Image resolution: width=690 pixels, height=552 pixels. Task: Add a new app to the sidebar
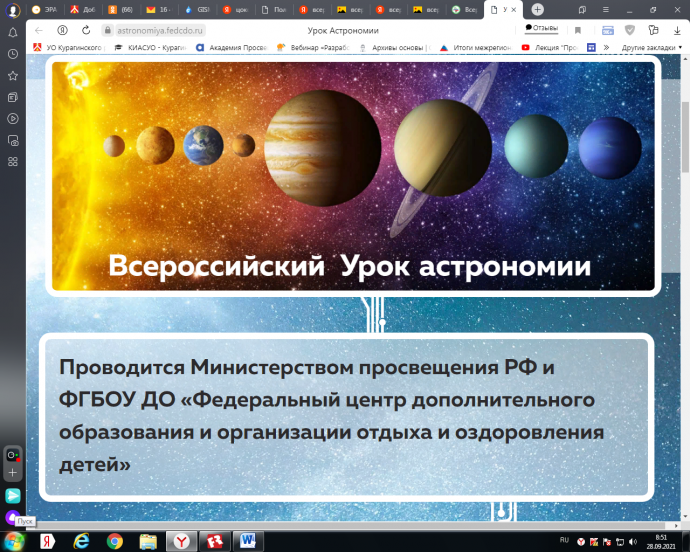click(x=13, y=473)
